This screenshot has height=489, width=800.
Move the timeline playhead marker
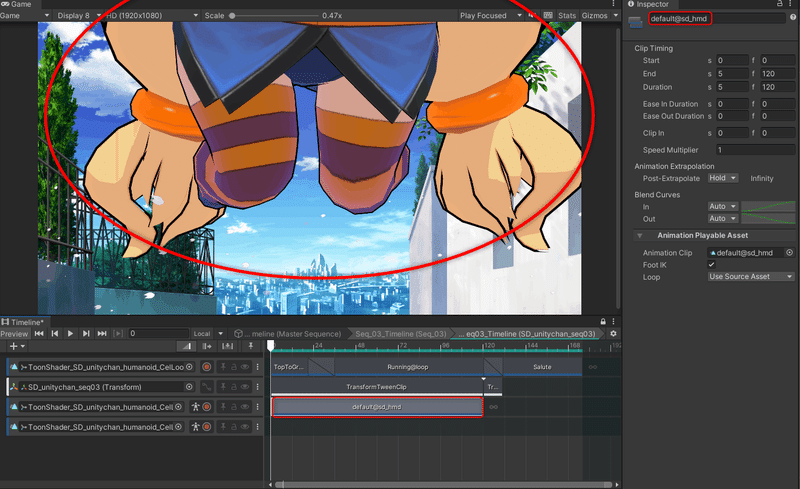270,346
